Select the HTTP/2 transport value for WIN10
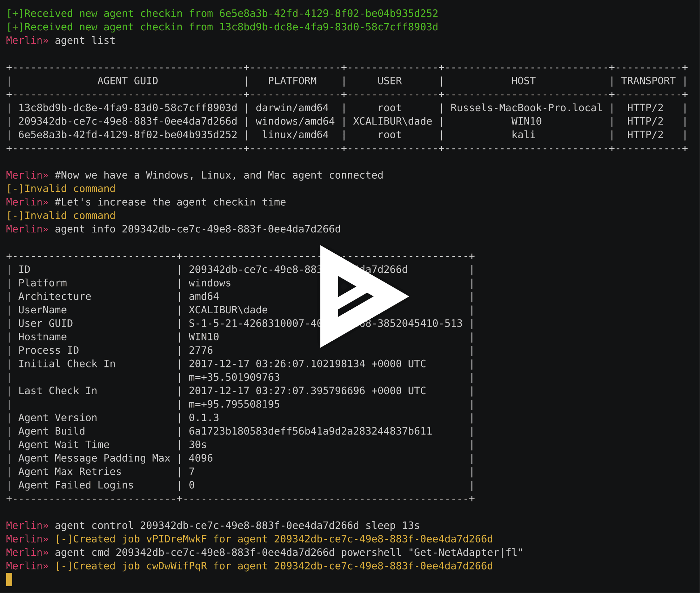Screen dimensions: 700x593 [x=645, y=121]
